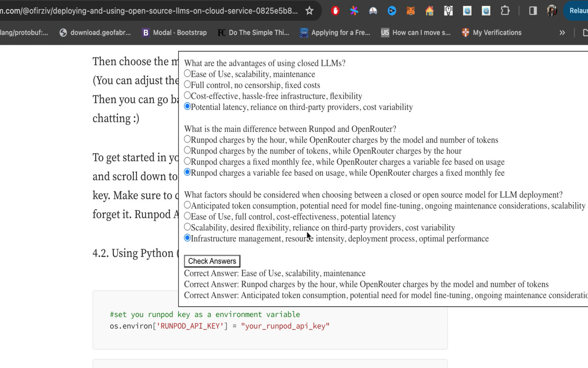Open the My Verifications bookmark
Screen dimensions: 588x368
pos(492,32)
